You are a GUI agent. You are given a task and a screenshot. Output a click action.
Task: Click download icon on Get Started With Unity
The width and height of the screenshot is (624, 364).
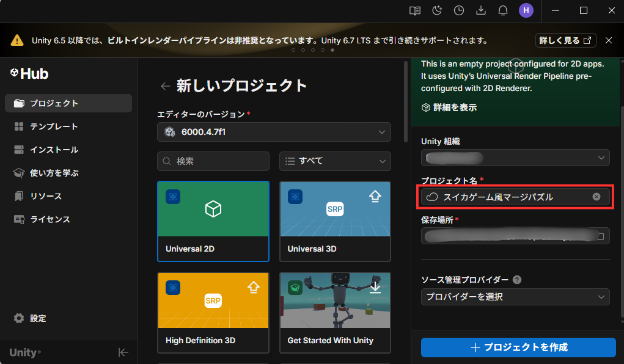pyautogui.click(x=375, y=287)
